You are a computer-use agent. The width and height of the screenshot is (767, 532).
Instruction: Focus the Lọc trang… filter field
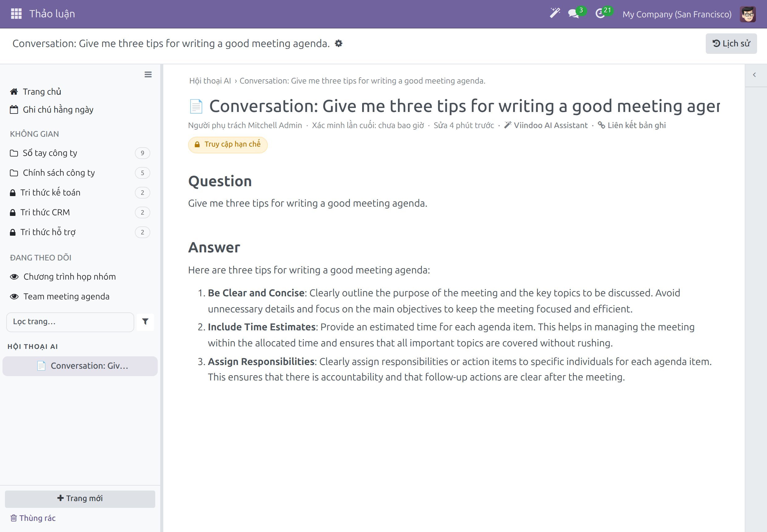[x=70, y=322]
